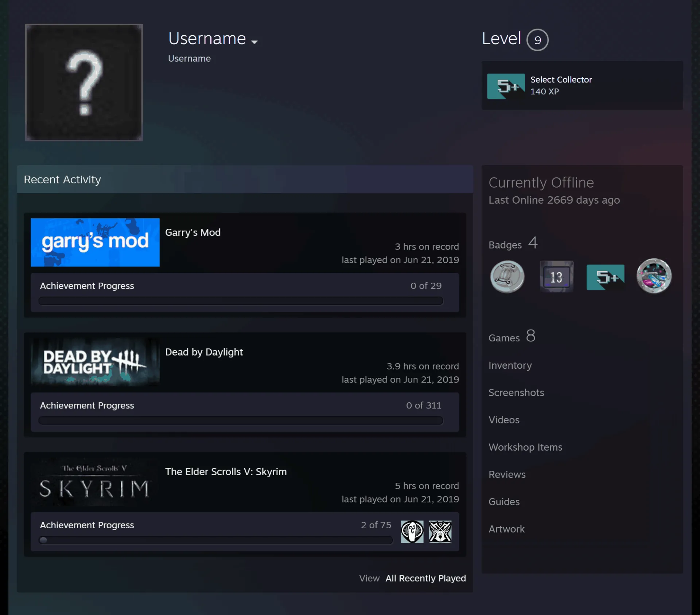Click the Last Online 2669 days ago text
Image resolution: width=700 pixels, height=615 pixels.
click(x=554, y=200)
